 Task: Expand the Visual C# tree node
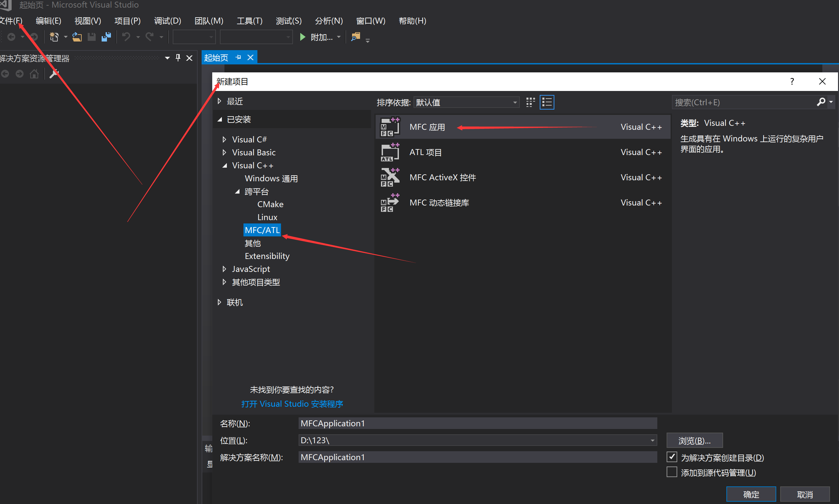click(224, 139)
